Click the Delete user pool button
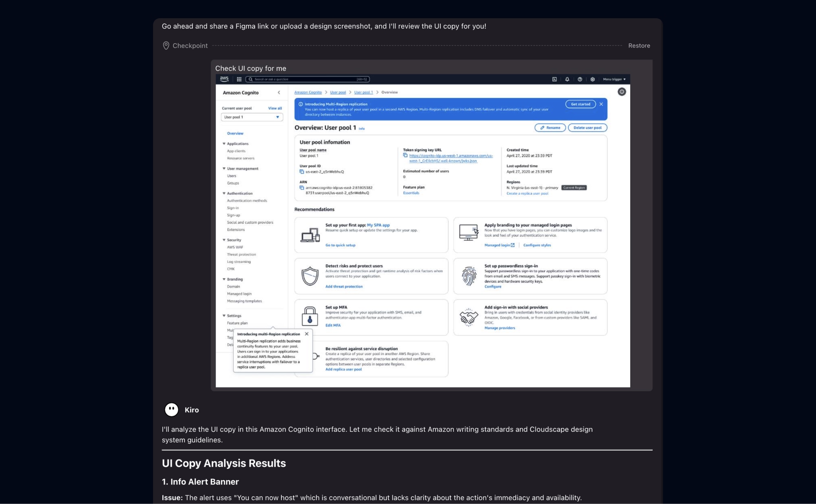The width and height of the screenshot is (816, 504). (x=587, y=128)
